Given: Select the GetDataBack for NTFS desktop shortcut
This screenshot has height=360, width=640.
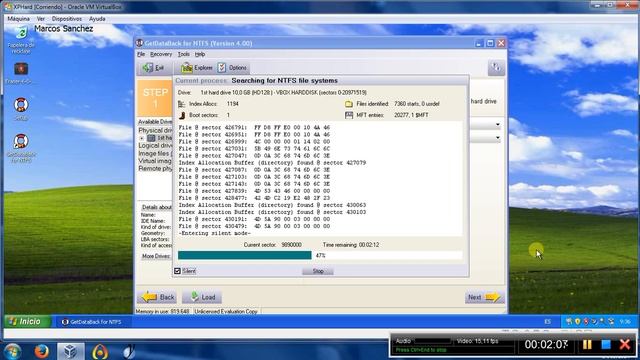Looking at the screenshot, I should click(21, 141).
